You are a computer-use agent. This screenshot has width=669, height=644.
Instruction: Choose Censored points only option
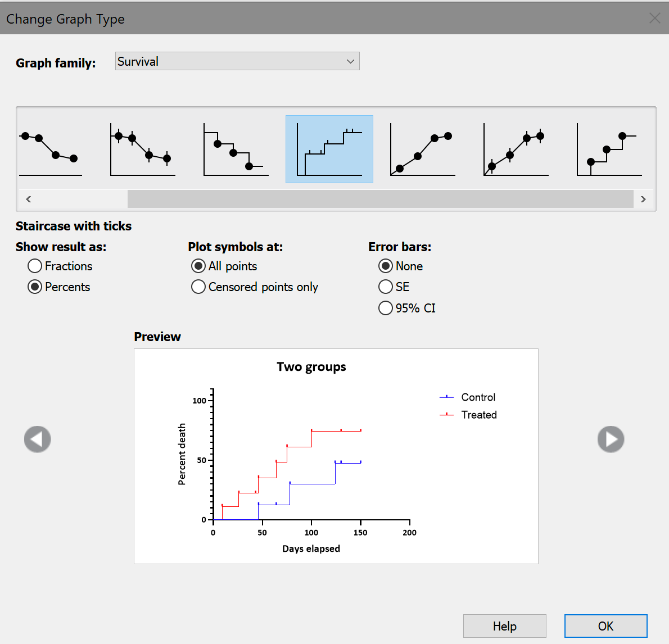point(198,287)
